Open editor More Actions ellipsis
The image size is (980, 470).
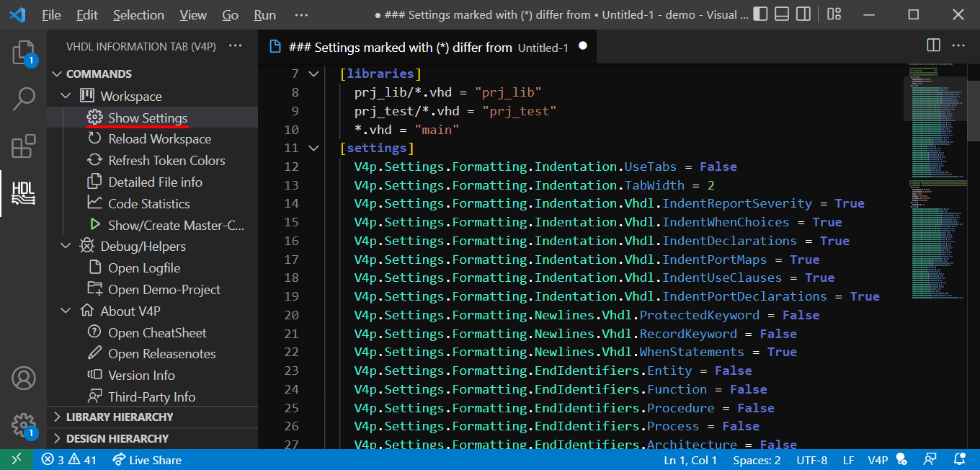point(958,45)
